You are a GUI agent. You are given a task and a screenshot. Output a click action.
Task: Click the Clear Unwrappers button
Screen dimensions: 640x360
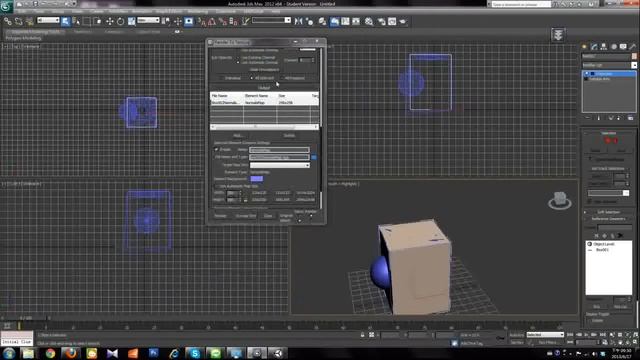(x=264, y=69)
